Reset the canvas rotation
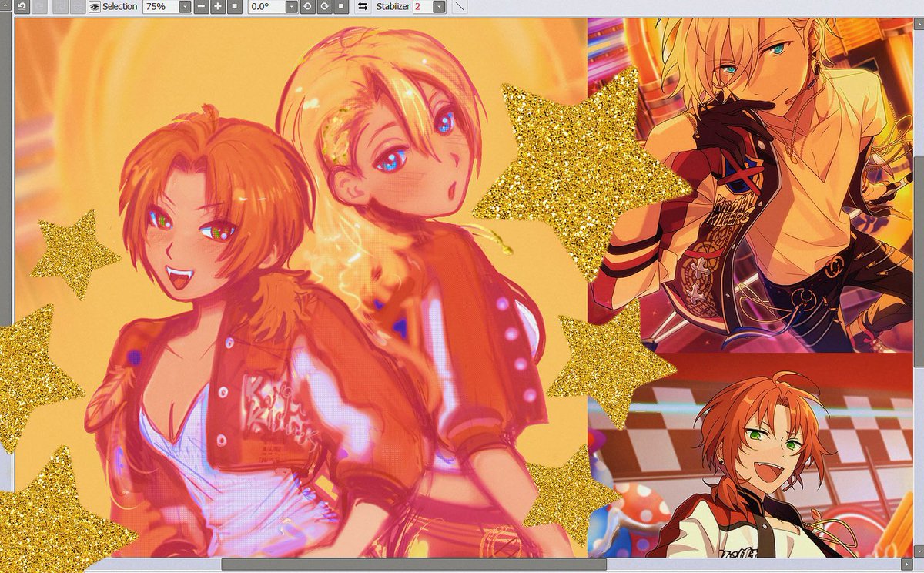 [341, 6]
